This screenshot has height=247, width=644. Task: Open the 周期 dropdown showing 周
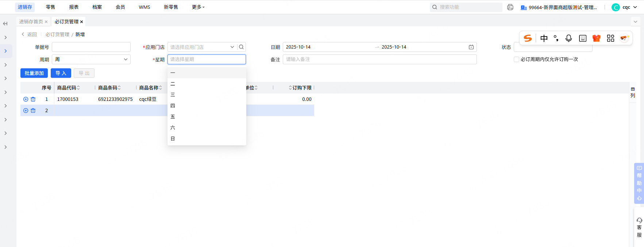91,59
